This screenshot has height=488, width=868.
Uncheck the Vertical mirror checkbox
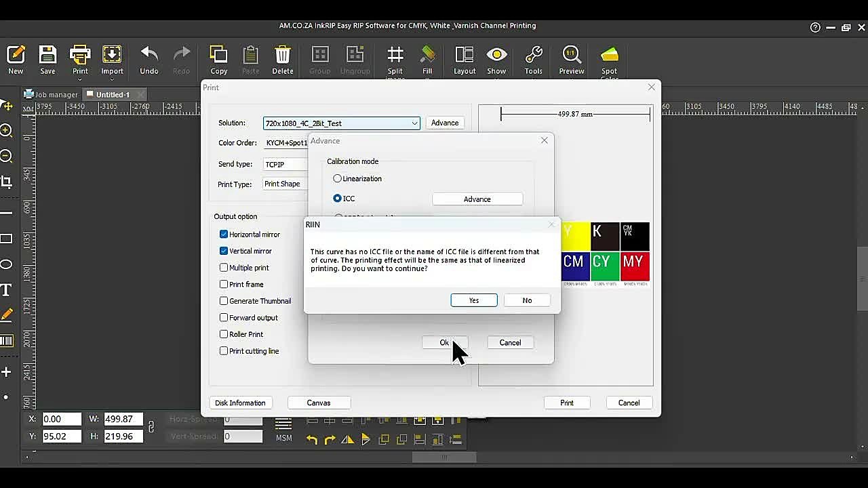tap(224, 251)
